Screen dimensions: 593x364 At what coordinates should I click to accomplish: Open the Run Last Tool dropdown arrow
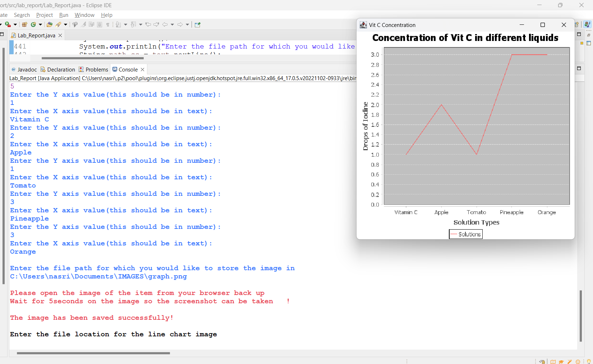(15, 24)
